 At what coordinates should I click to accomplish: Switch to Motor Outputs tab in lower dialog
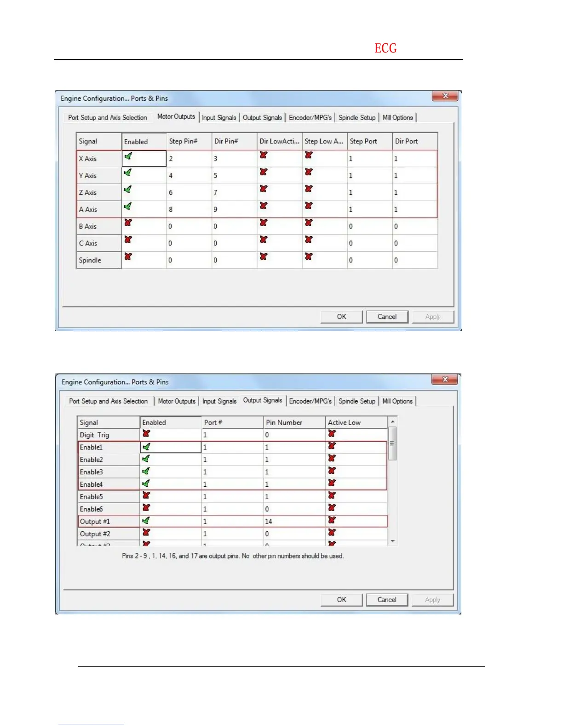(177, 401)
